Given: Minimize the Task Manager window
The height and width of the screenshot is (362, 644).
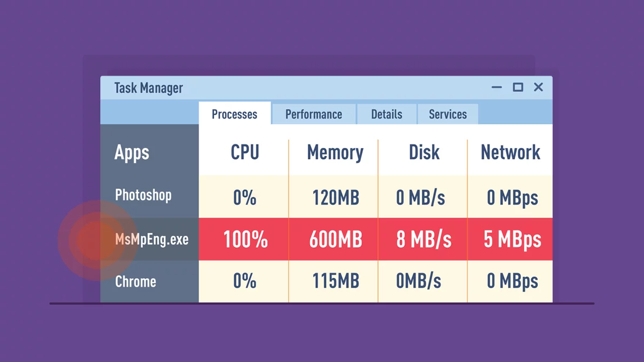Looking at the screenshot, I should [x=497, y=87].
